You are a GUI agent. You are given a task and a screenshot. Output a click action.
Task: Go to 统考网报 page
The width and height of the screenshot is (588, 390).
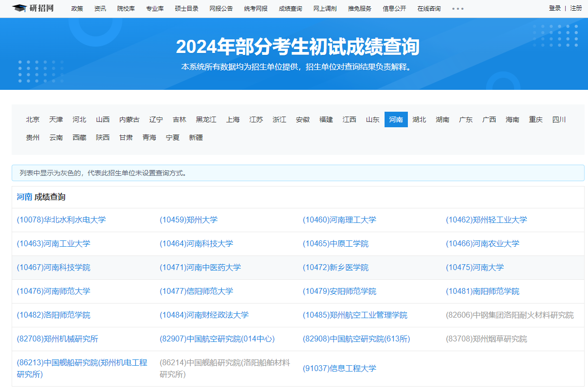(256, 9)
